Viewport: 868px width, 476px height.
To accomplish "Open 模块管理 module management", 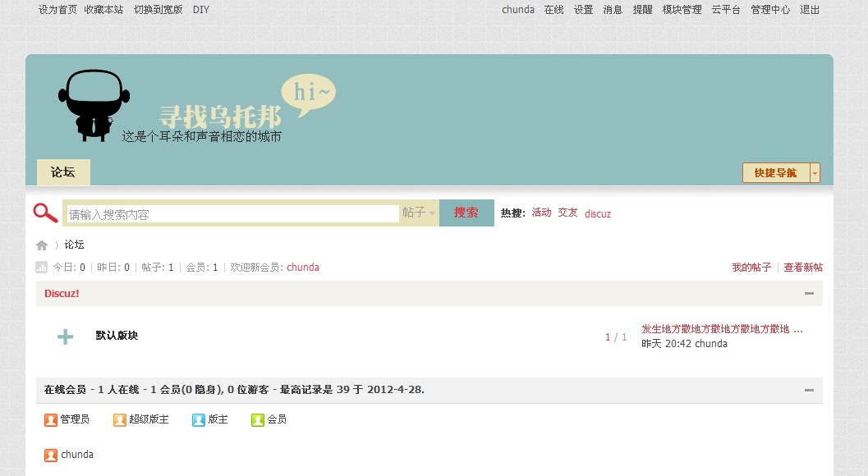I will [682, 9].
